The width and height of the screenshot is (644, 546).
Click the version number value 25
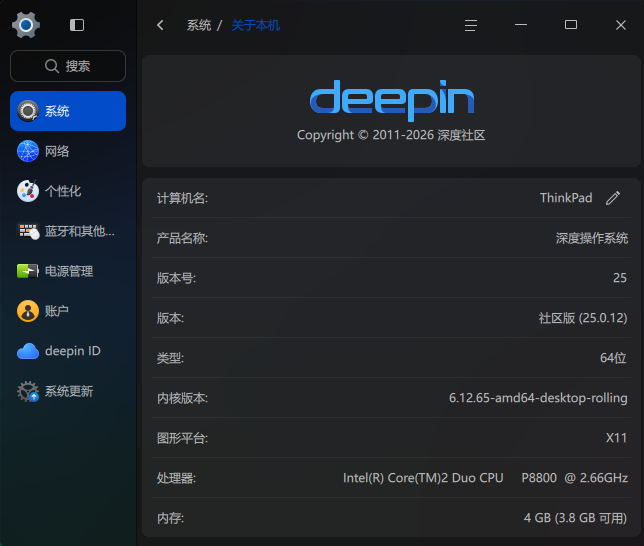(x=620, y=278)
